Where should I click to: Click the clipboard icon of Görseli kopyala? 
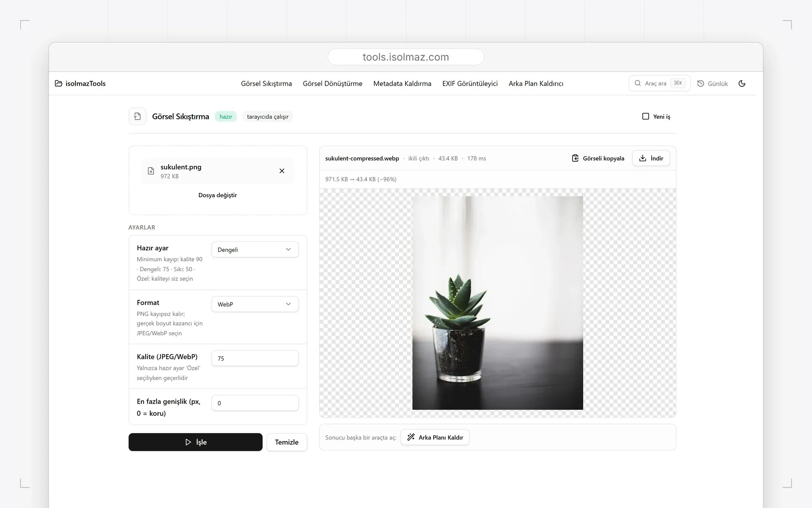pos(575,158)
